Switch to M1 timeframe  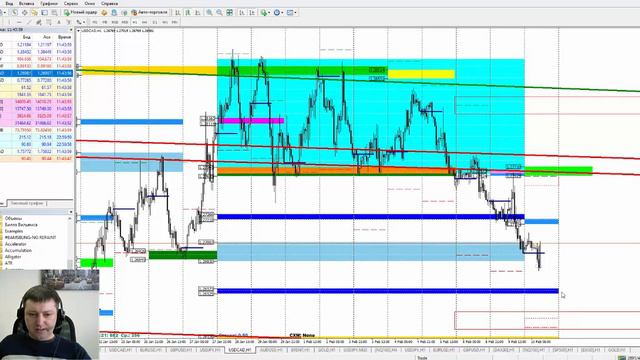pos(95,22)
